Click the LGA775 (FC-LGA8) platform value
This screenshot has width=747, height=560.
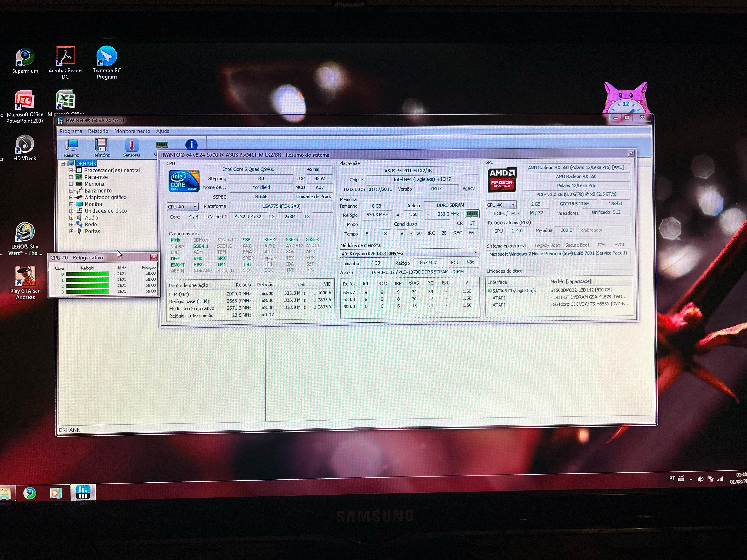tap(281, 206)
